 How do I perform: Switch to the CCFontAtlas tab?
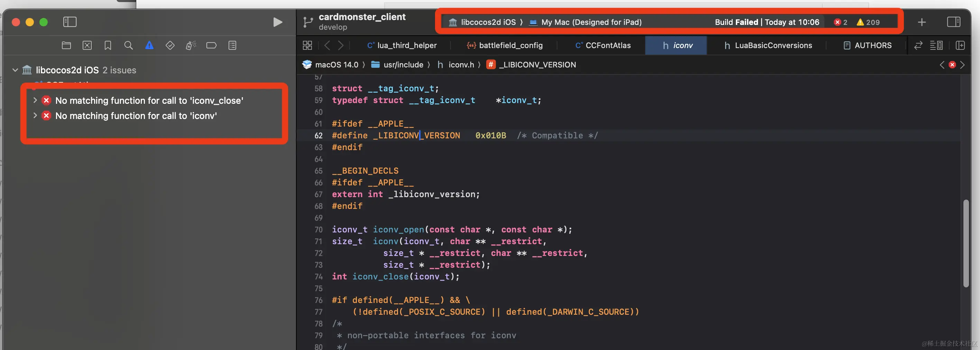click(603, 45)
